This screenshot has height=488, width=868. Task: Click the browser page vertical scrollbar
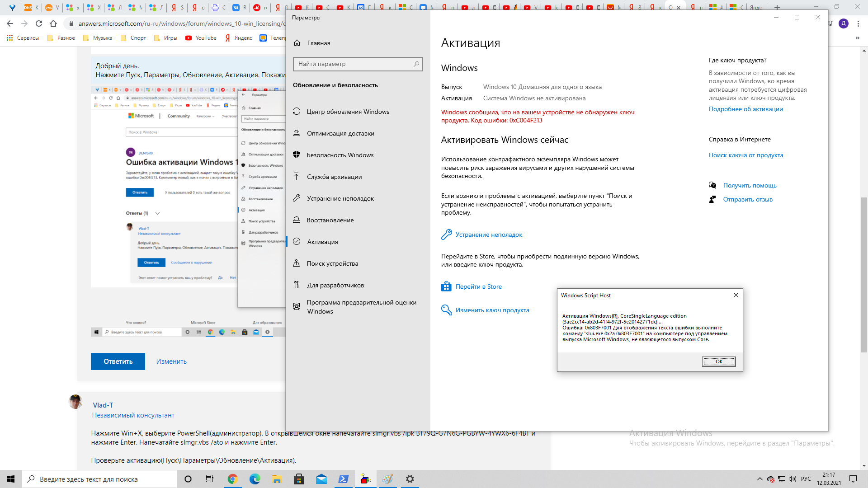tap(864, 275)
